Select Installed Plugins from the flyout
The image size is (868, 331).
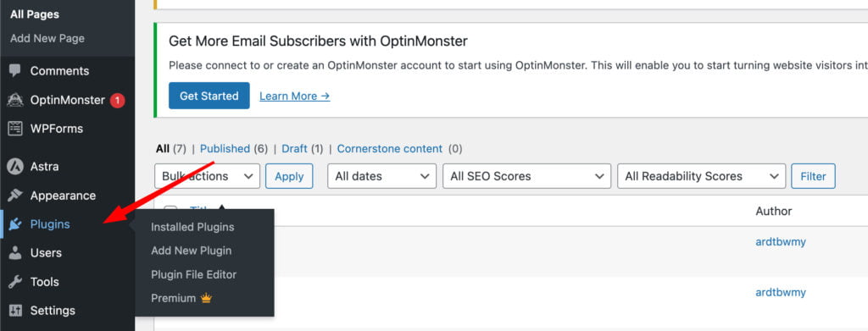click(192, 227)
